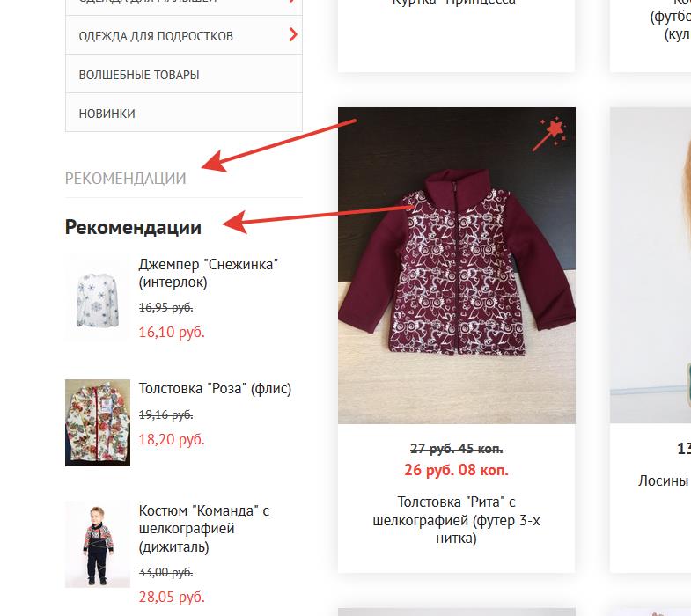Click the 28,05 руб. price of Костюм Команда

click(x=172, y=598)
